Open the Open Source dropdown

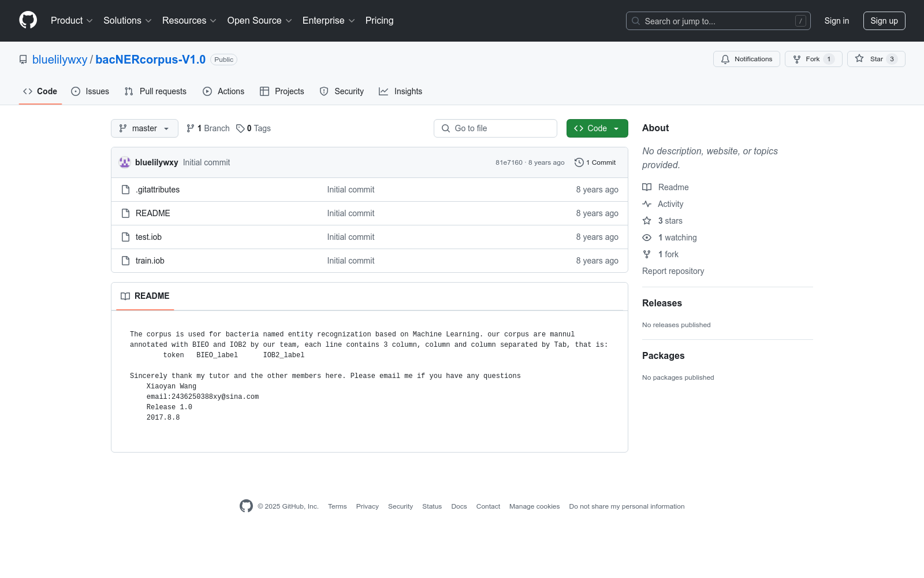click(260, 20)
